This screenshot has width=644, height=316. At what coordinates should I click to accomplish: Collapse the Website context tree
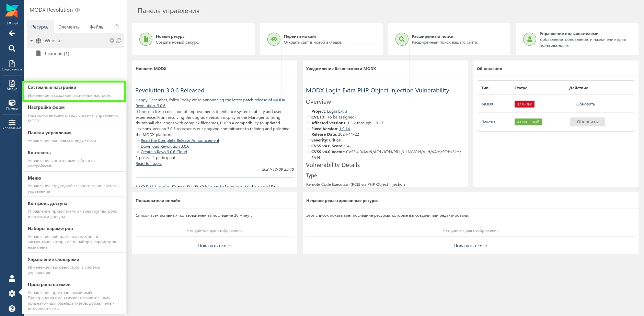(32, 41)
